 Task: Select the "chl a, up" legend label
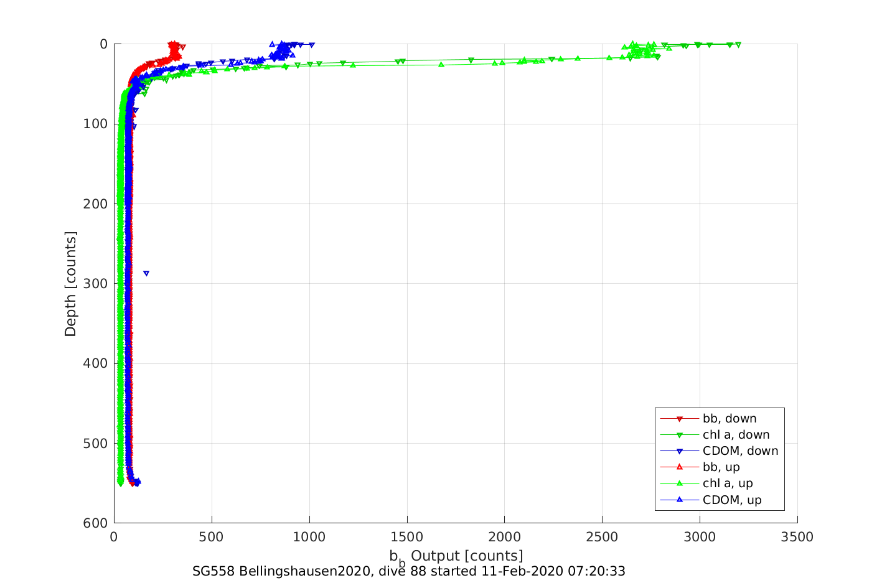728,483
